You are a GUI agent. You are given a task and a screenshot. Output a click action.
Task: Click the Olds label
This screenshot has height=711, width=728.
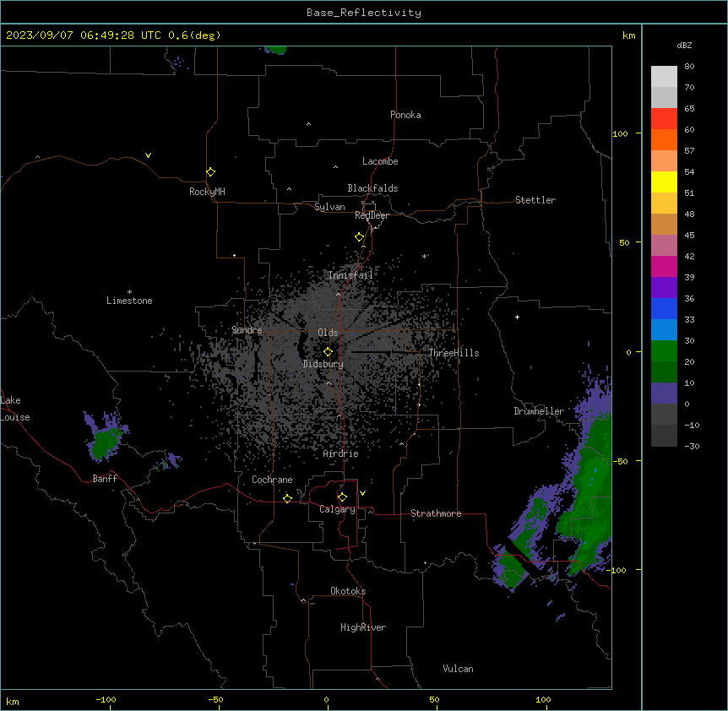328,333
